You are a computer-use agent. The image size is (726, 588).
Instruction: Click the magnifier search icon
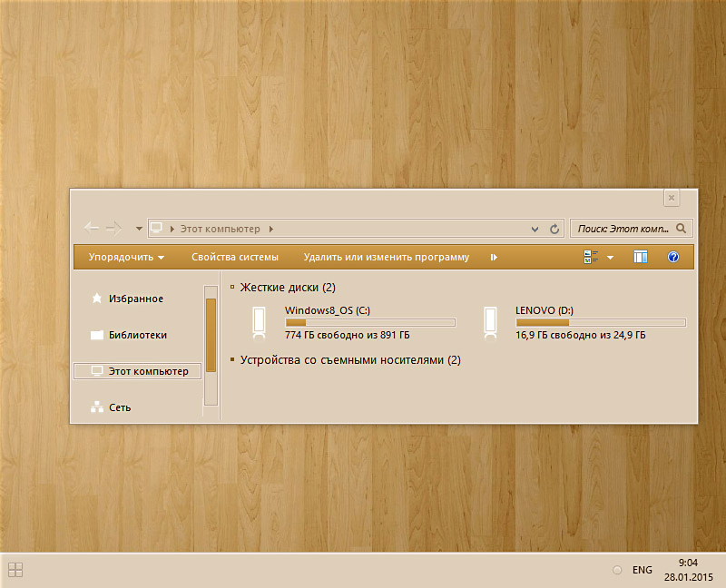point(681,229)
